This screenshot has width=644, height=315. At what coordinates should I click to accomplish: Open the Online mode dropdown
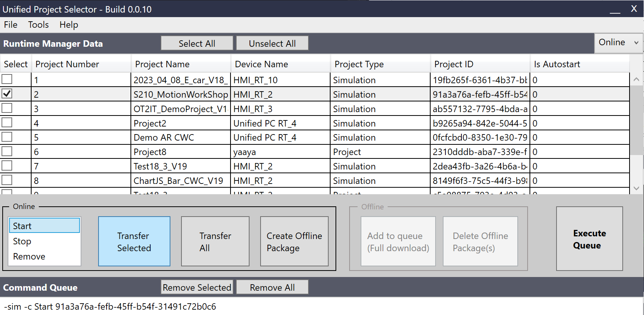coord(619,43)
